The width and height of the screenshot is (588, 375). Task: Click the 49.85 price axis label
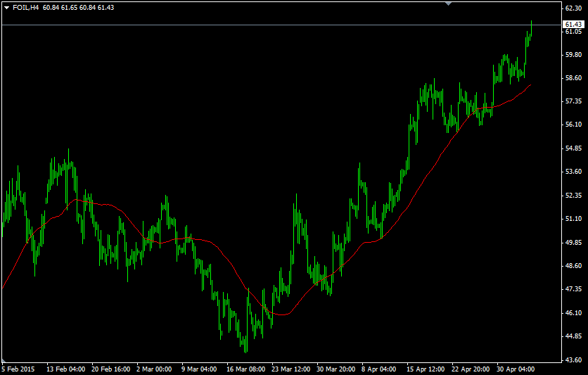point(573,243)
